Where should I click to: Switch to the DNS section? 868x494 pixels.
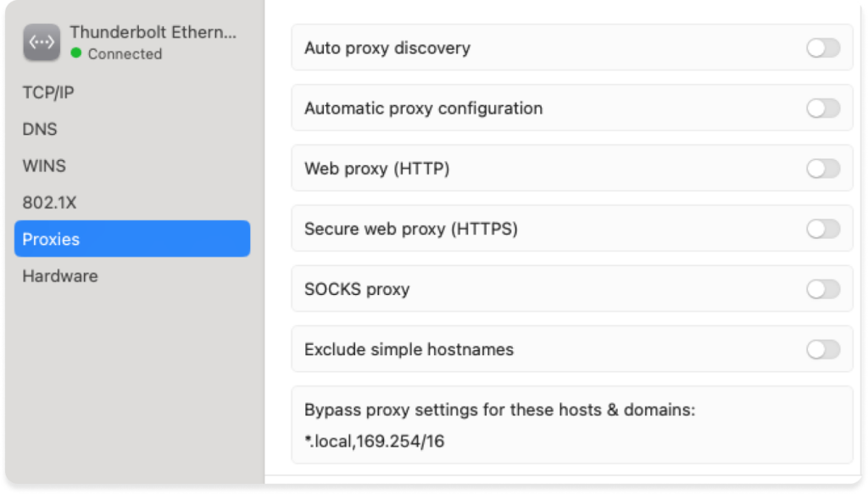41,129
